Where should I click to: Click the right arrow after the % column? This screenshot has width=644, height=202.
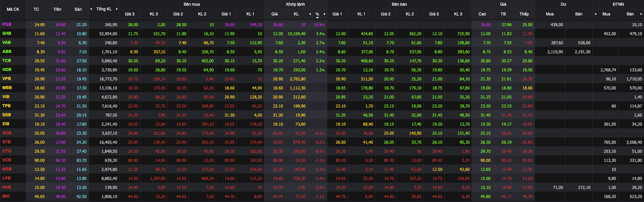coord(325,14)
